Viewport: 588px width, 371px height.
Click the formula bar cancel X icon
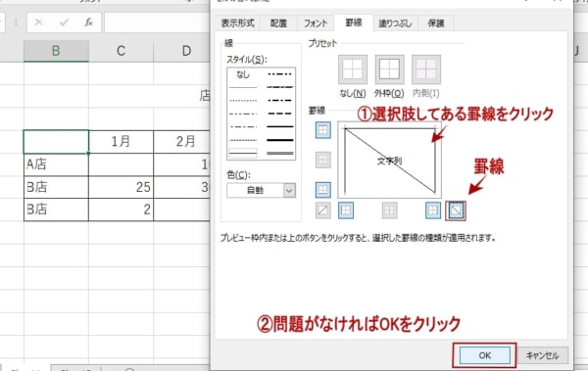(38, 23)
